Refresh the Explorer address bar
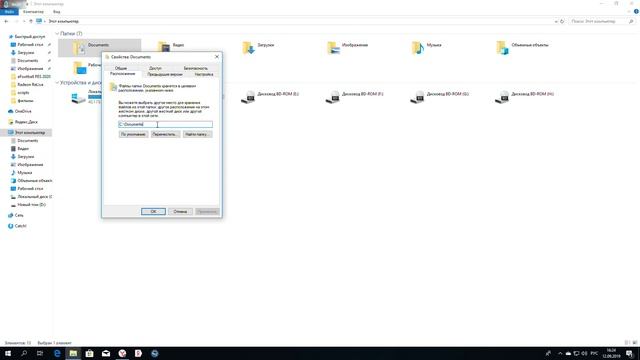 click(562, 21)
